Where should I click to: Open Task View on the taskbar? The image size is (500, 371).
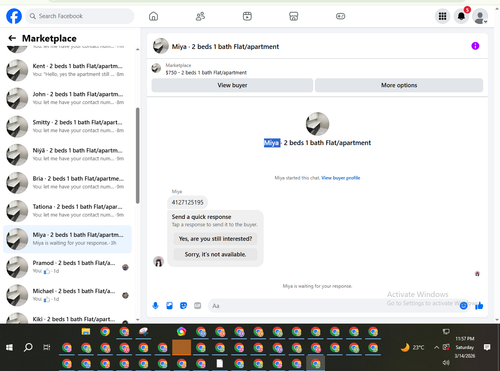click(47, 348)
